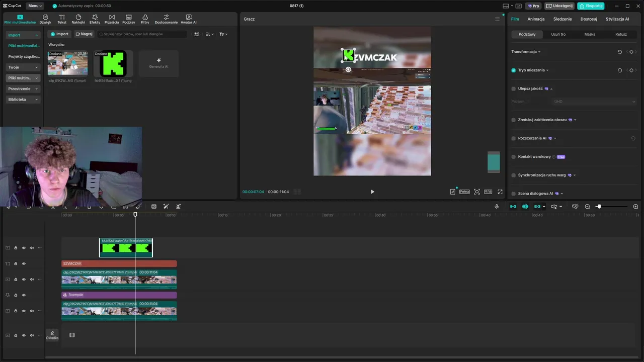Viewport: 644px width, 362px height.
Task: Open the Dźwięk audio panel
Action: 45,19
